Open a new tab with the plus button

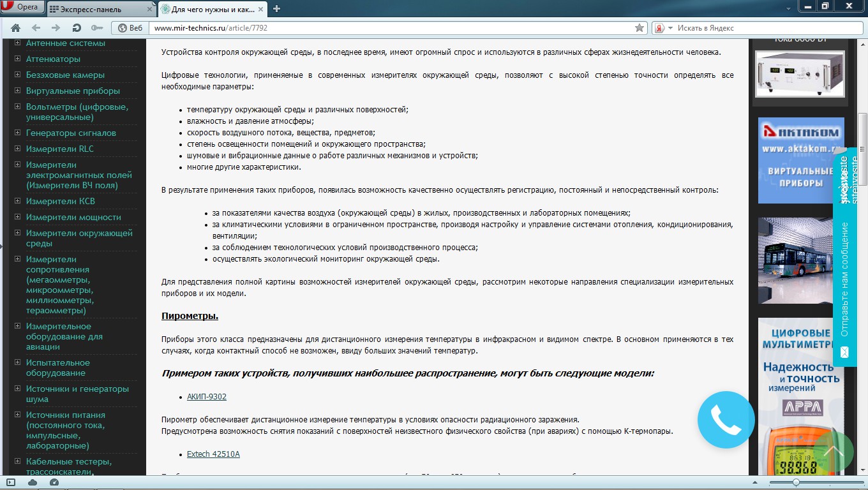click(x=276, y=8)
